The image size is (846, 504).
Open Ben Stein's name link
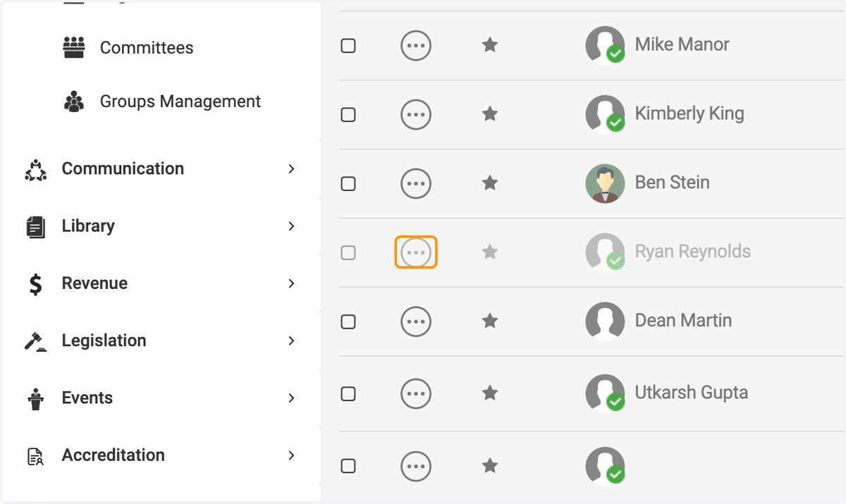(x=672, y=183)
